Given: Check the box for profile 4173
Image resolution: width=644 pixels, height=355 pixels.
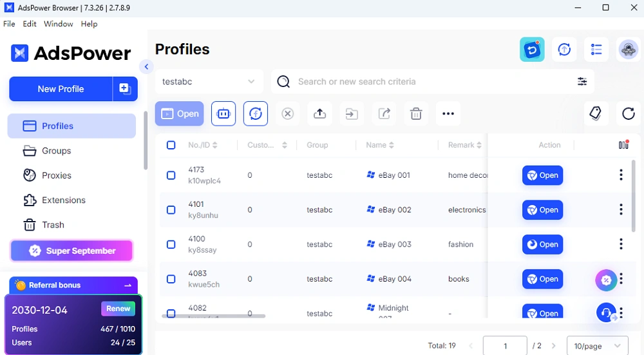Looking at the screenshot, I should (171, 175).
